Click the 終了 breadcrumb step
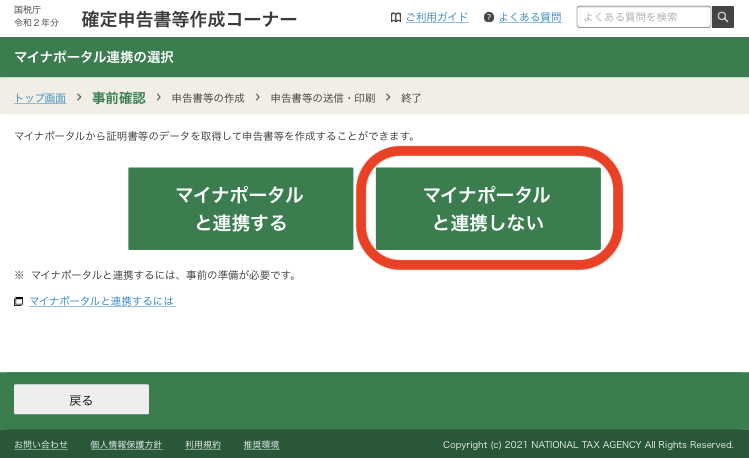Screen dimensions: 749x458 coord(411,98)
